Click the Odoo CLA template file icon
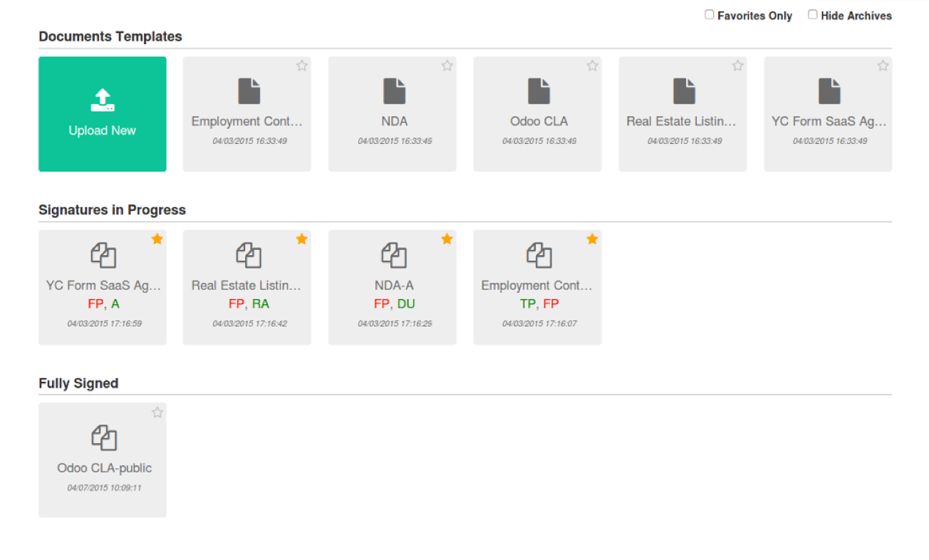The width and height of the screenshot is (929, 560). click(x=539, y=91)
